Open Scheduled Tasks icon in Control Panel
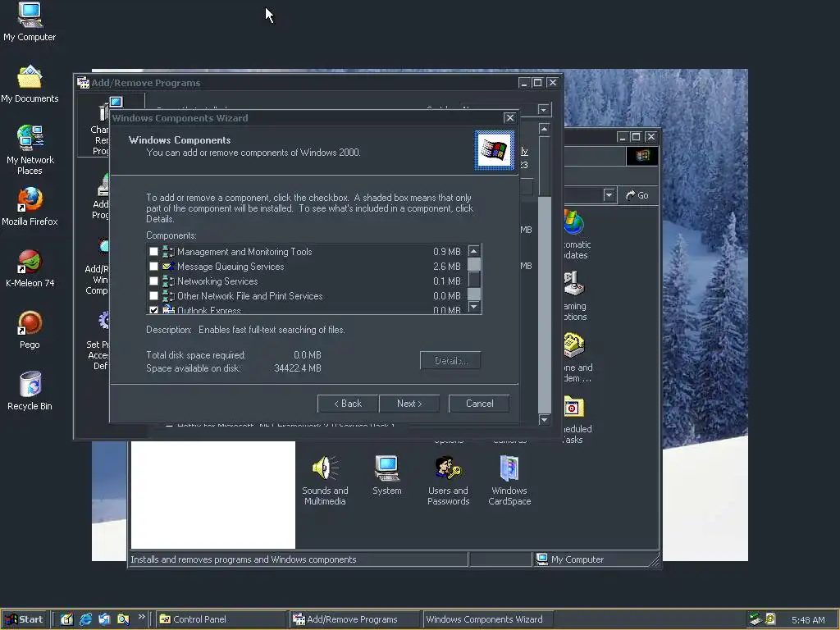The height and width of the screenshot is (630, 840). pyautogui.click(x=577, y=419)
